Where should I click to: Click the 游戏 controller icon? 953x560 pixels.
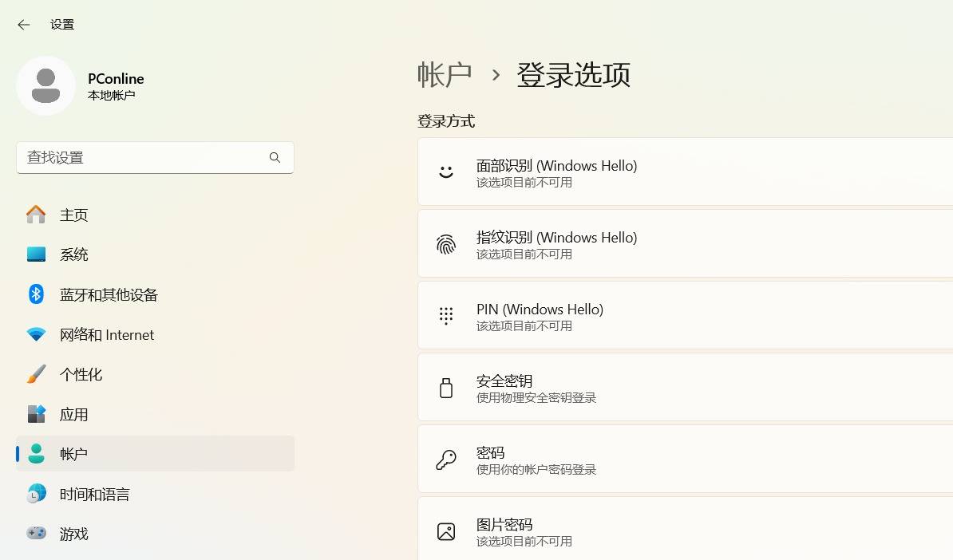click(36, 534)
